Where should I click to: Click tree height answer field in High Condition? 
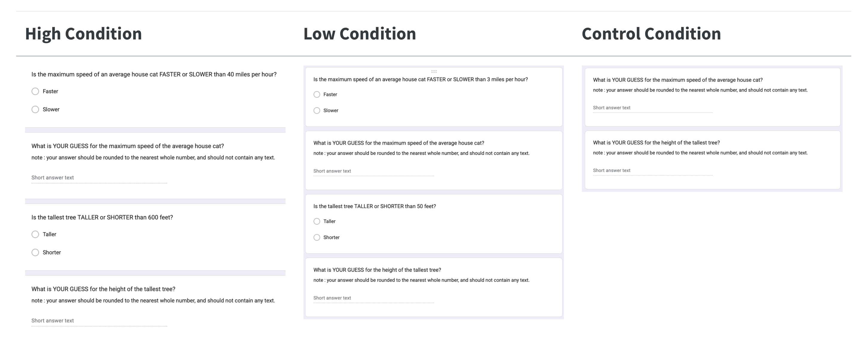99,321
